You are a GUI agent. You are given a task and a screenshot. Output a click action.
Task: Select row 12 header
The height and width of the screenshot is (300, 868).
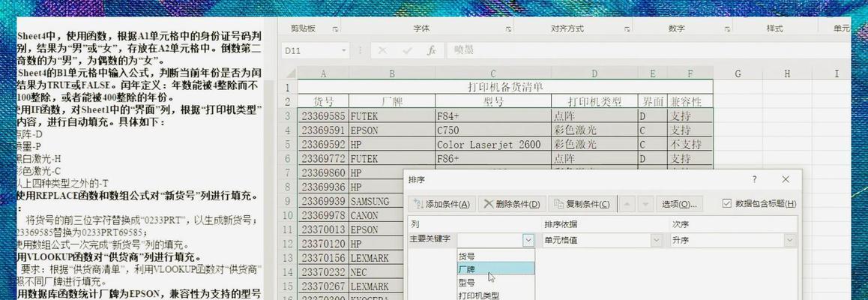coord(287,244)
